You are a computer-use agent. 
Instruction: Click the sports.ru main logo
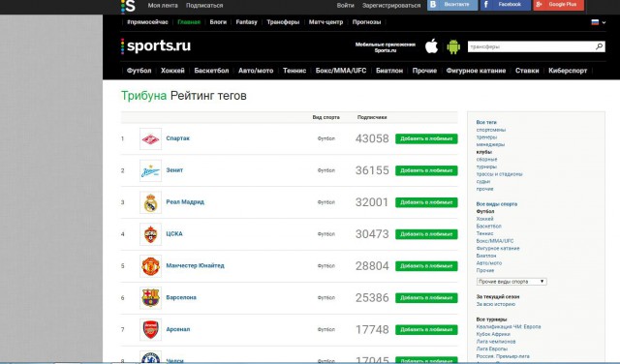click(x=156, y=45)
